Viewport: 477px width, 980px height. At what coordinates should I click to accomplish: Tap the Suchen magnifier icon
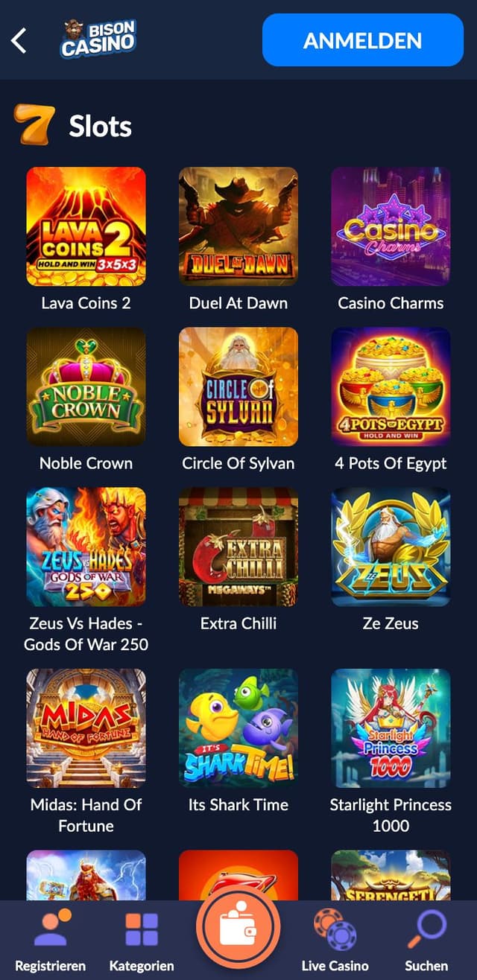point(426,929)
